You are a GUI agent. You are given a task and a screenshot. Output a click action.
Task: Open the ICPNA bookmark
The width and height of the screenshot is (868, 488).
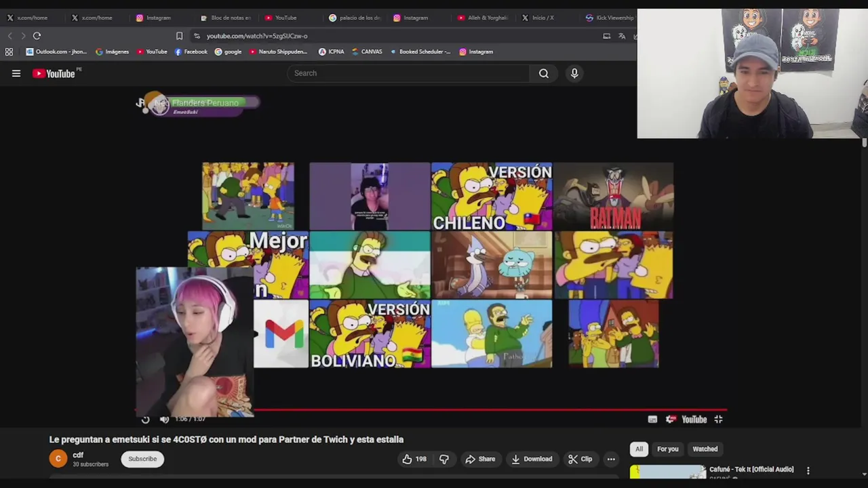point(332,52)
